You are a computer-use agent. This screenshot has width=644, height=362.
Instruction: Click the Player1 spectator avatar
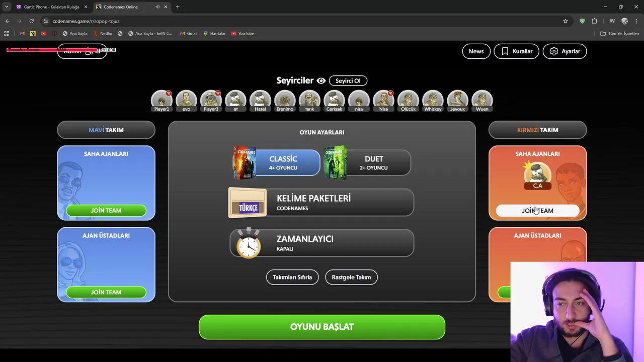point(162,100)
